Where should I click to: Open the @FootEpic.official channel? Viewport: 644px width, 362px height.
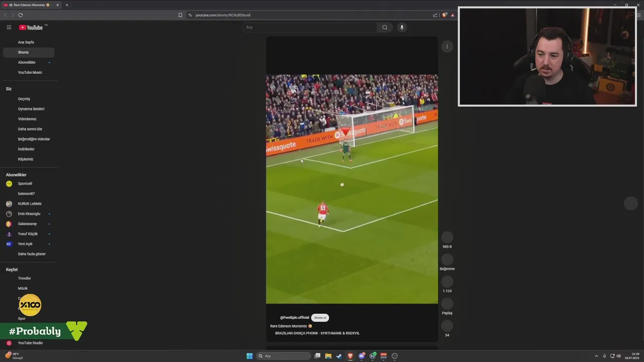(294, 318)
